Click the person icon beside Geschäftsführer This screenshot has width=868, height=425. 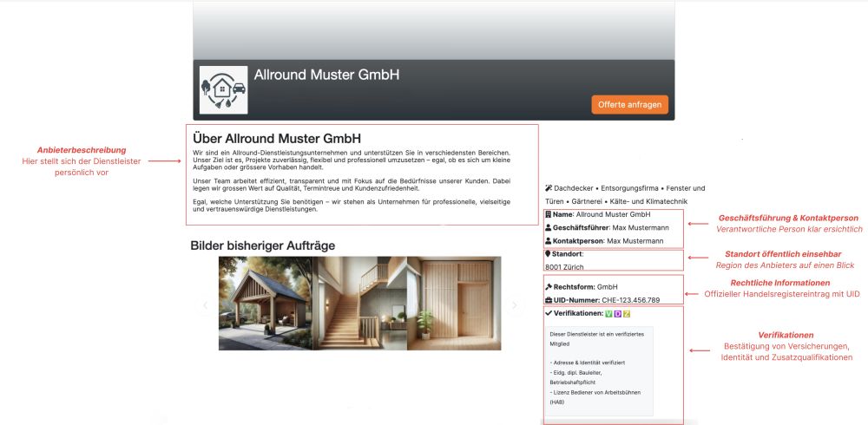pyautogui.click(x=548, y=227)
